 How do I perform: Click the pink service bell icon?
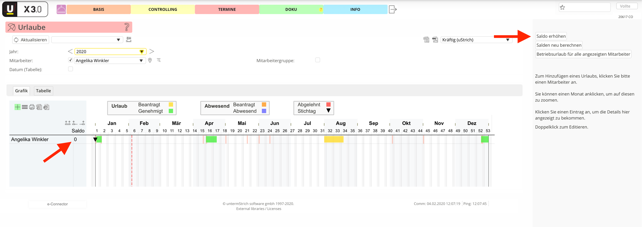61,9
